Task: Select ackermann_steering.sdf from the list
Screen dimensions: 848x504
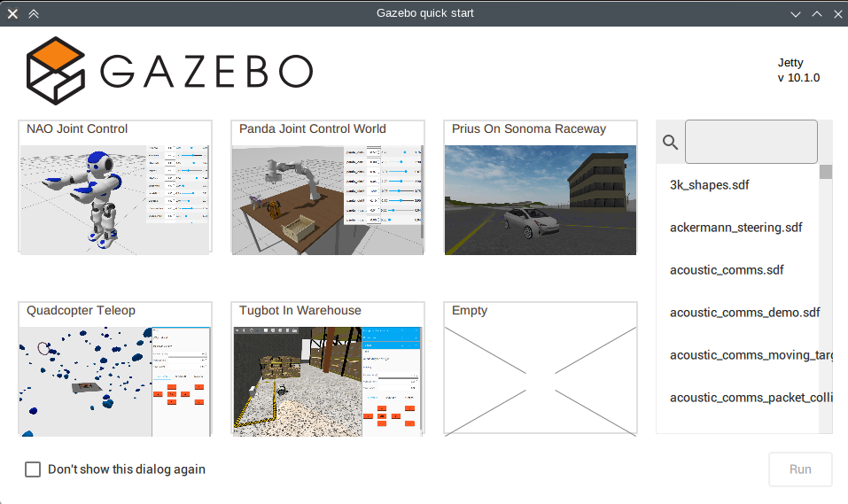Action: coord(737,228)
